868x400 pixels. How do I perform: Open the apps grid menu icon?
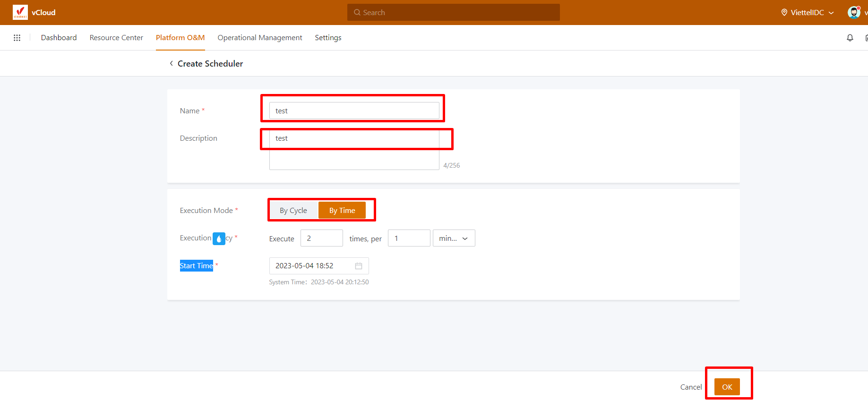click(x=17, y=38)
